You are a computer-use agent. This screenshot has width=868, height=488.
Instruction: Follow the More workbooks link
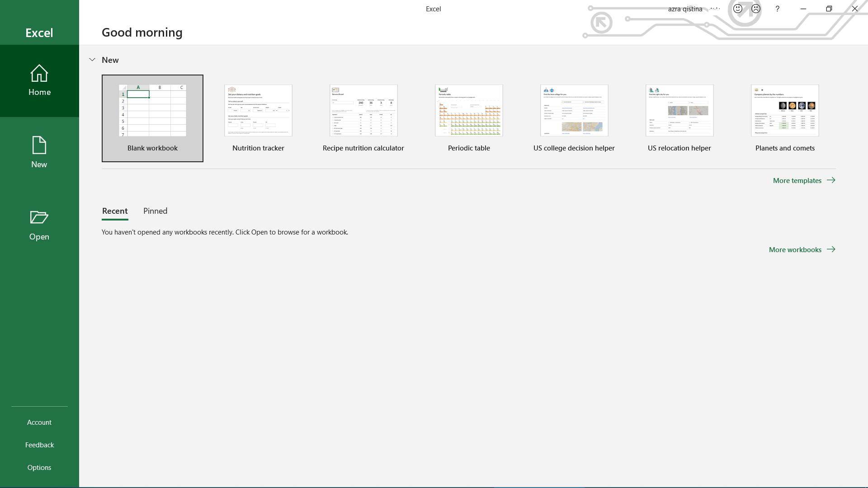click(802, 249)
